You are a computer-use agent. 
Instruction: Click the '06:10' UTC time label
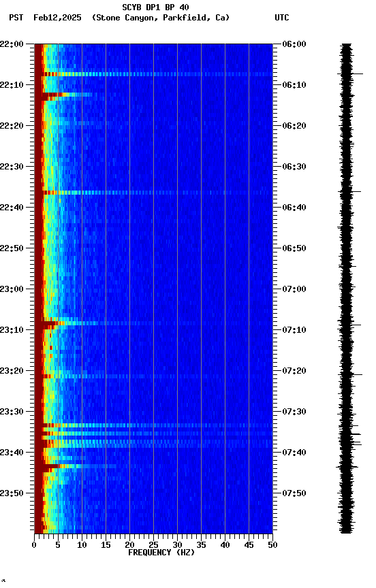[294, 85]
